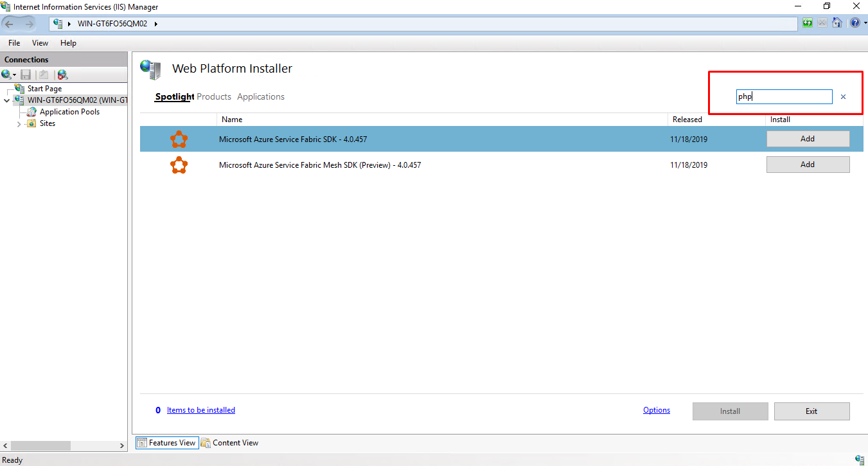Click the status bar network icon

(860, 460)
